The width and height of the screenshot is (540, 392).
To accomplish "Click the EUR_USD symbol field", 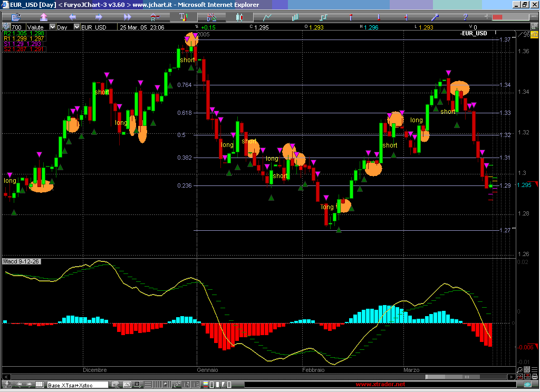I will [94, 27].
